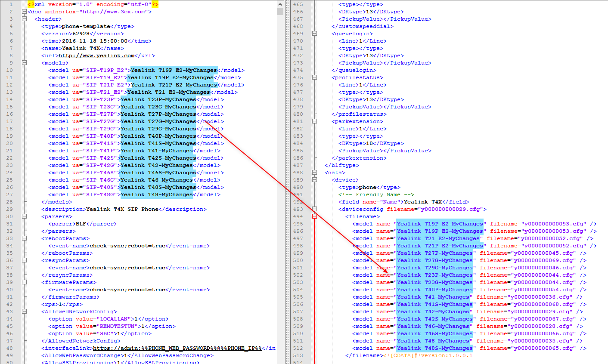608x364 pixels.
Task: Click the <rps>1</rps> line
Action: 62,304
